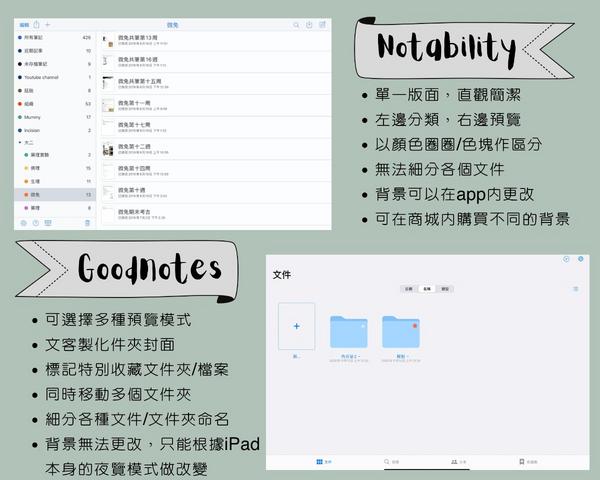Open the note 微免共筆第13周
The image size is (600, 480).
(x=139, y=37)
